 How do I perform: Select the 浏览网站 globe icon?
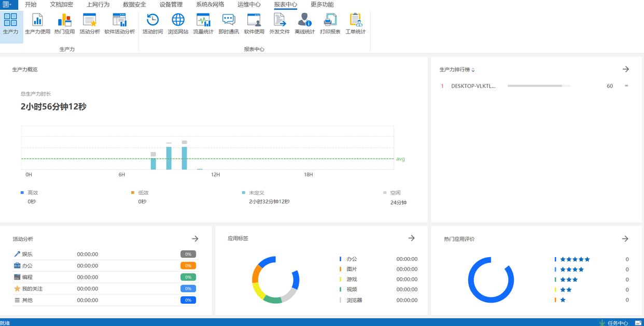point(178,24)
